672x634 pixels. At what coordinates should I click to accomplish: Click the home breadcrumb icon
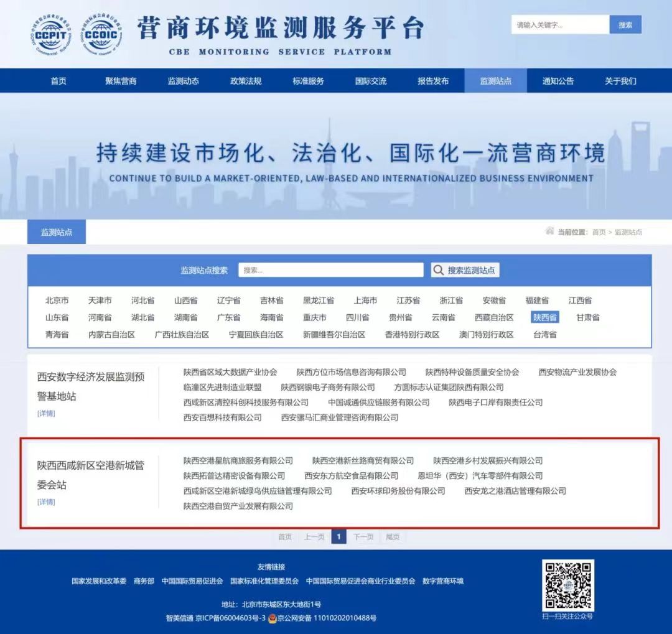pos(549,231)
